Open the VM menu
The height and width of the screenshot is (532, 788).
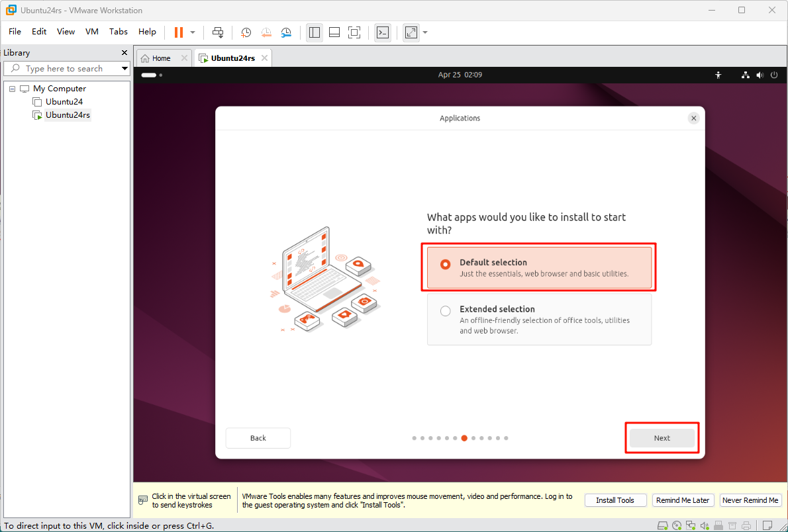[92, 32]
